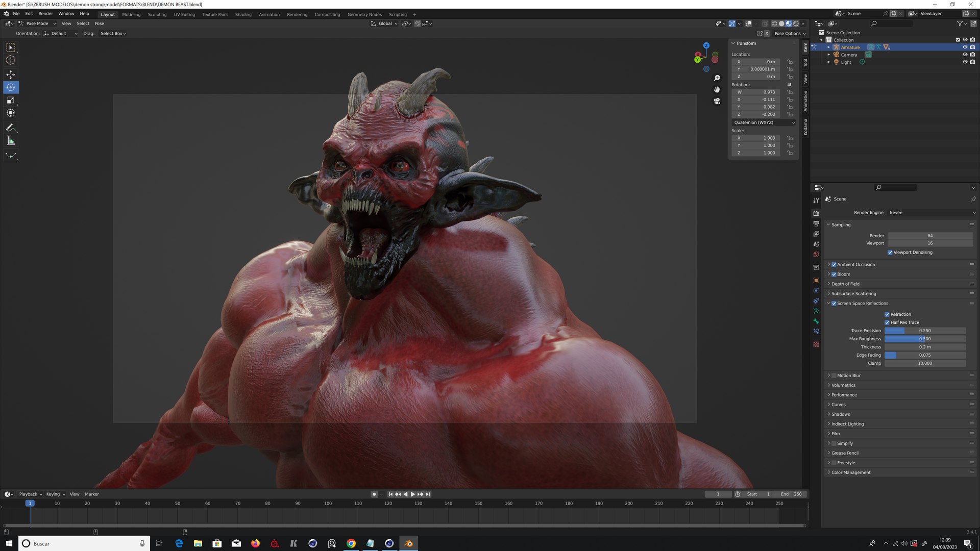The height and width of the screenshot is (551, 980).
Task: Open Quaternion (WXYZ) rotation mode dropdown
Action: click(x=764, y=122)
